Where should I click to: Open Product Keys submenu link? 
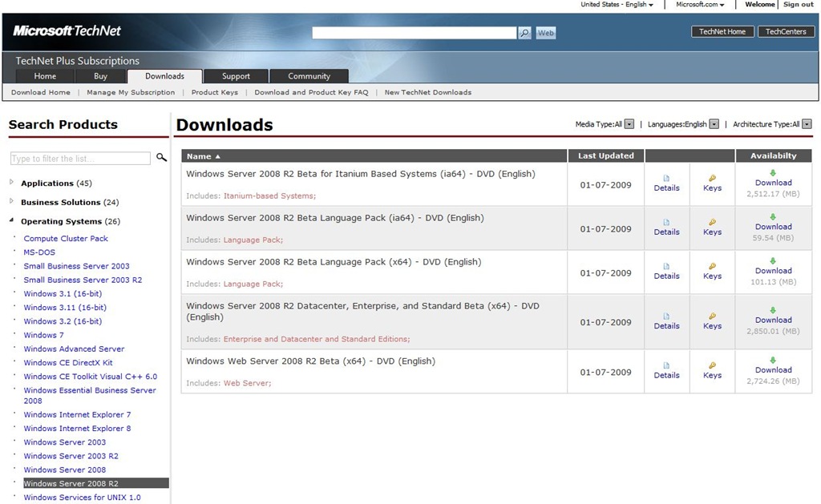point(215,92)
